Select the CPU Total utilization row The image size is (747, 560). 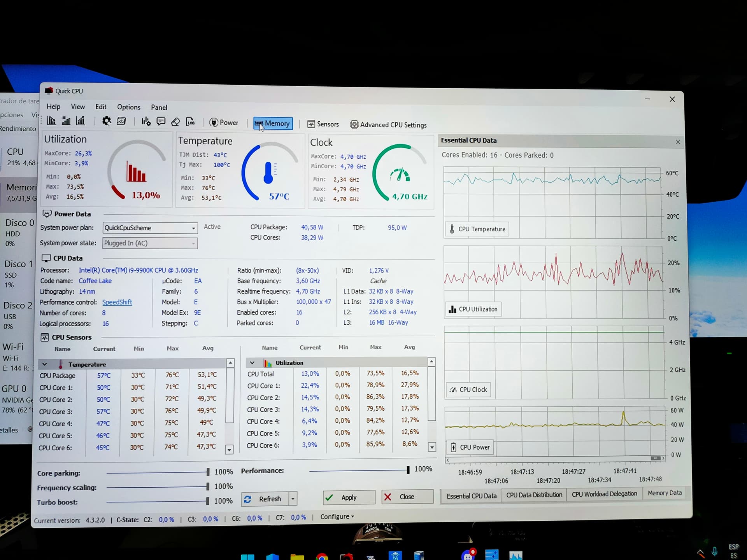tap(337, 374)
